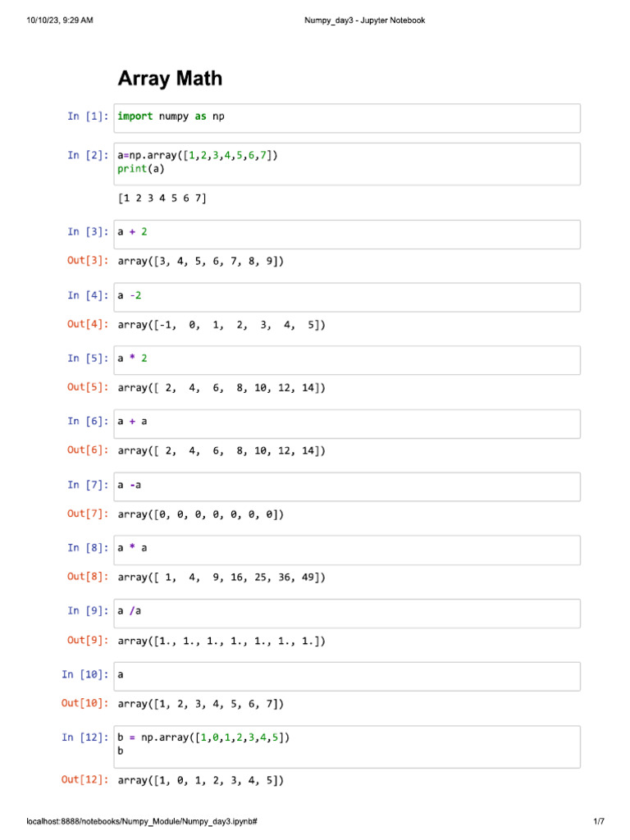Screen dimensions: 630x840
Task: Click the In [6]: prompt label
Action: click(88, 422)
